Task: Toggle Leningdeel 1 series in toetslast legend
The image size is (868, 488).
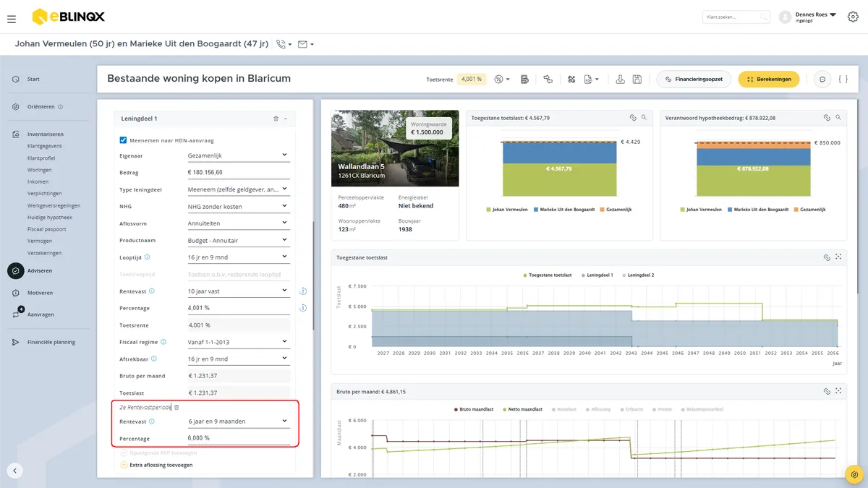Action: pos(597,275)
